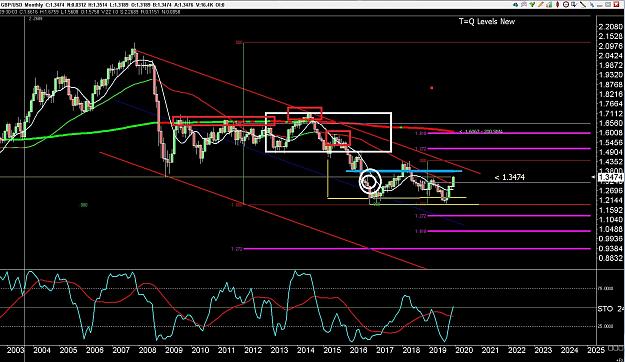
Task: Click the red candlestick chart-type icon
Action: point(558,5)
